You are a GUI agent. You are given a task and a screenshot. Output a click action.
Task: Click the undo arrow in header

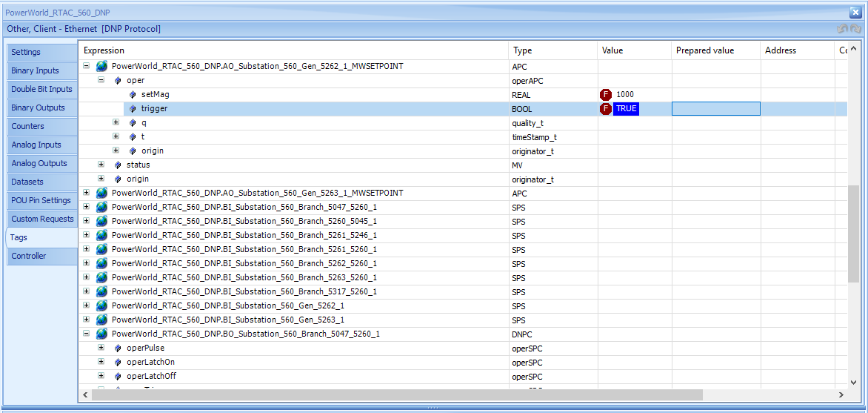[x=842, y=29]
